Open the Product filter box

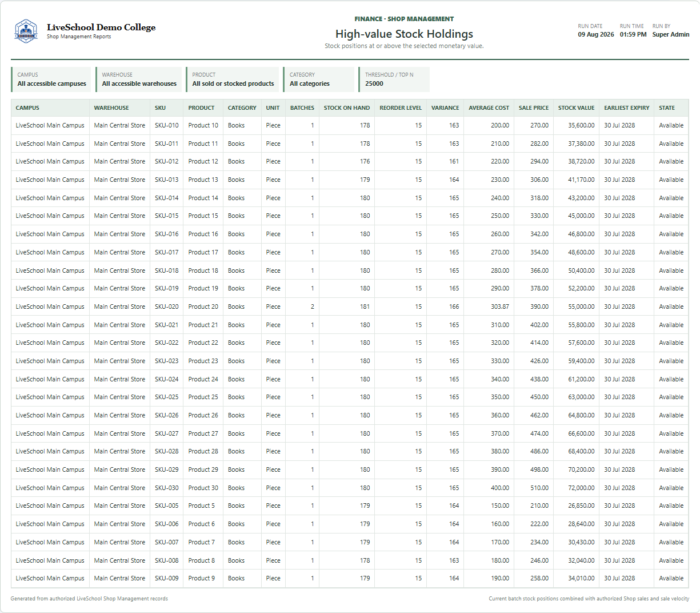[x=233, y=79]
